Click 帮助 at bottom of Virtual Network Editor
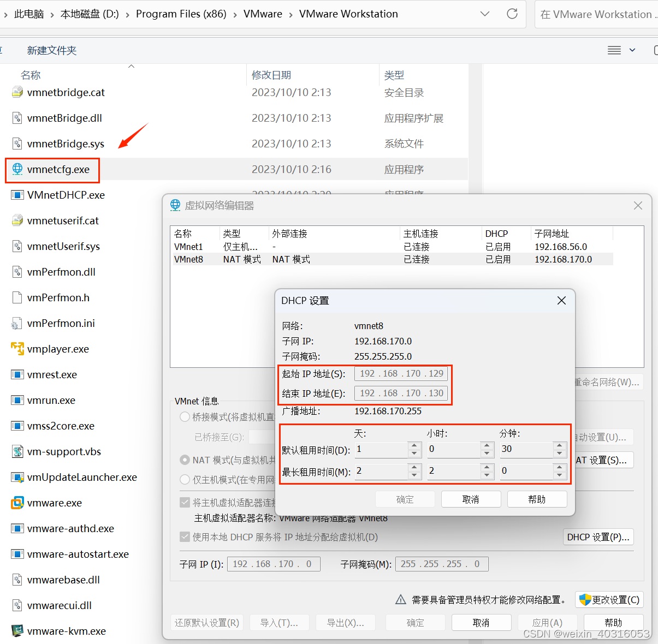Image resolution: width=658 pixels, height=644 pixels. point(613,623)
